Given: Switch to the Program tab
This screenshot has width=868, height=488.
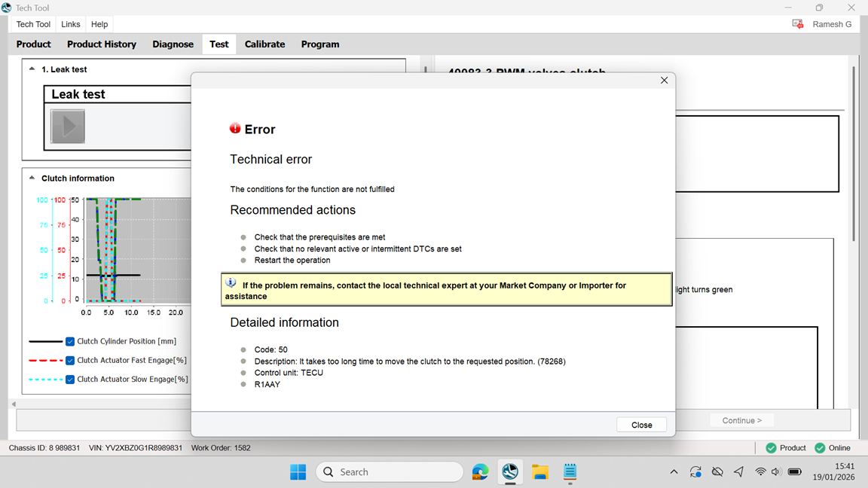Looking at the screenshot, I should (x=320, y=44).
